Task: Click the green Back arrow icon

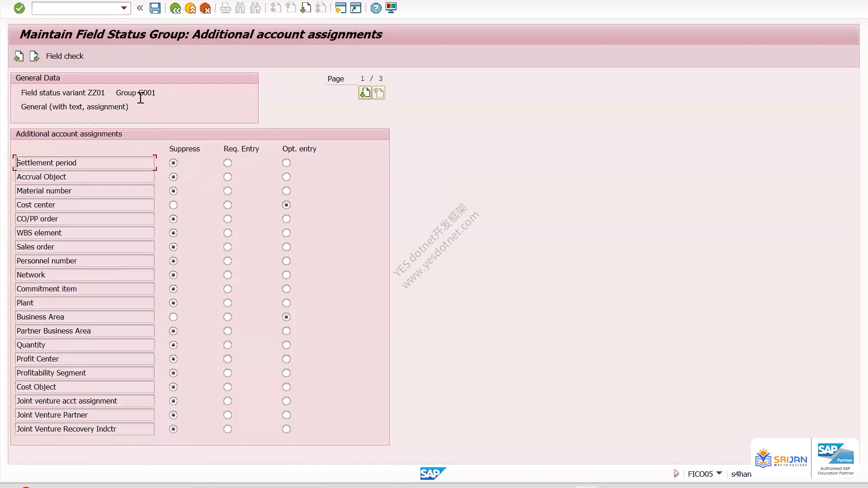Action: pos(175,8)
